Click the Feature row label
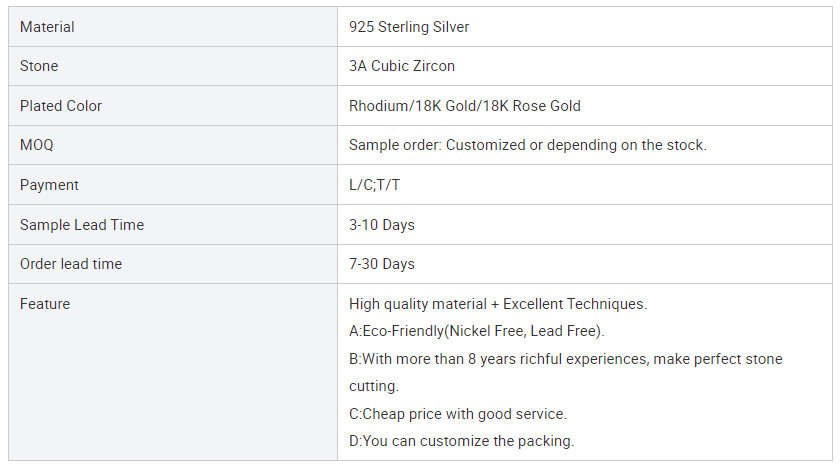The height and width of the screenshot is (469, 840). pos(45,304)
